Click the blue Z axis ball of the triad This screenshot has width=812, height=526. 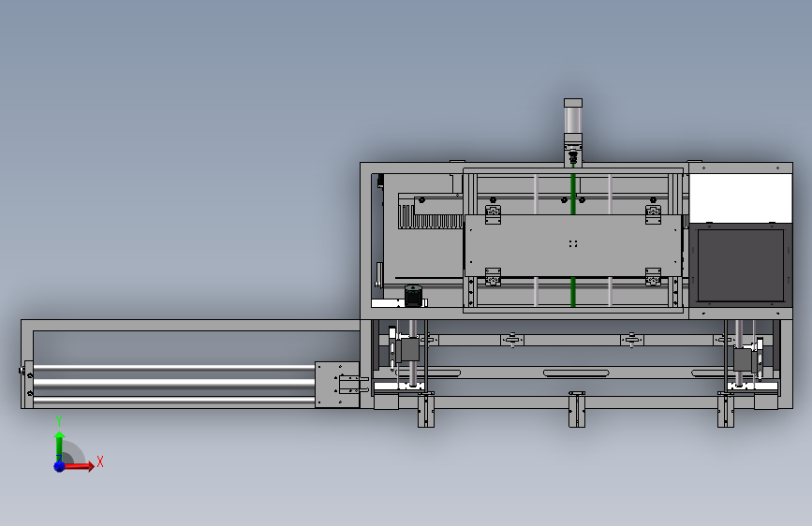pos(60,466)
